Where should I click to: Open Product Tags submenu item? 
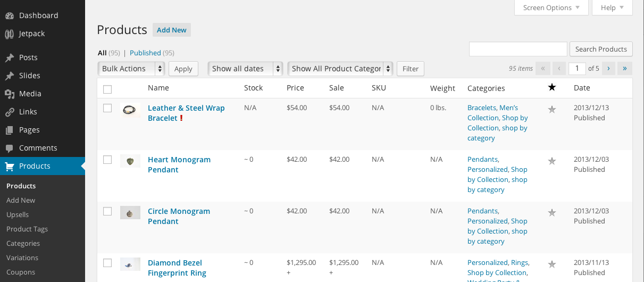(27, 229)
